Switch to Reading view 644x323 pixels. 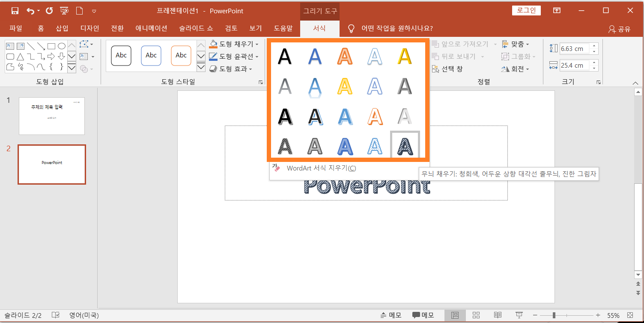point(498,315)
